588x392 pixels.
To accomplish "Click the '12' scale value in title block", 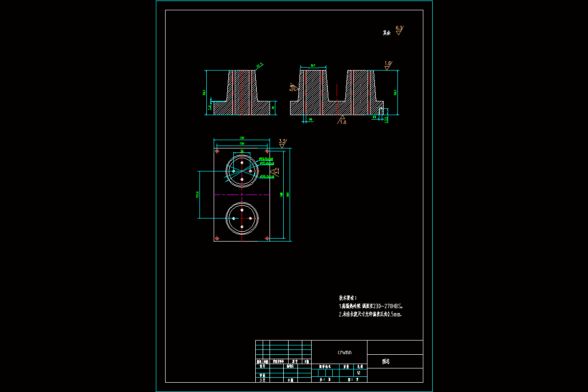I will pyautogui.click(x=359, y=373).
